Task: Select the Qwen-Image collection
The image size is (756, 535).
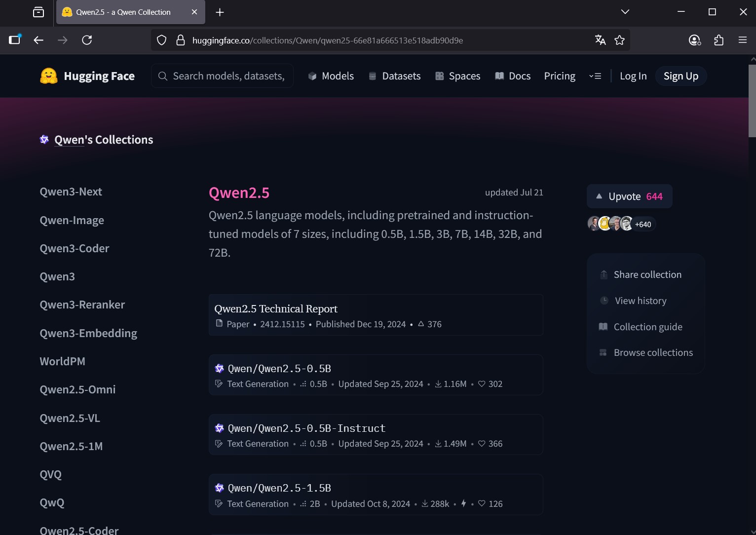Action: [72, 220]
